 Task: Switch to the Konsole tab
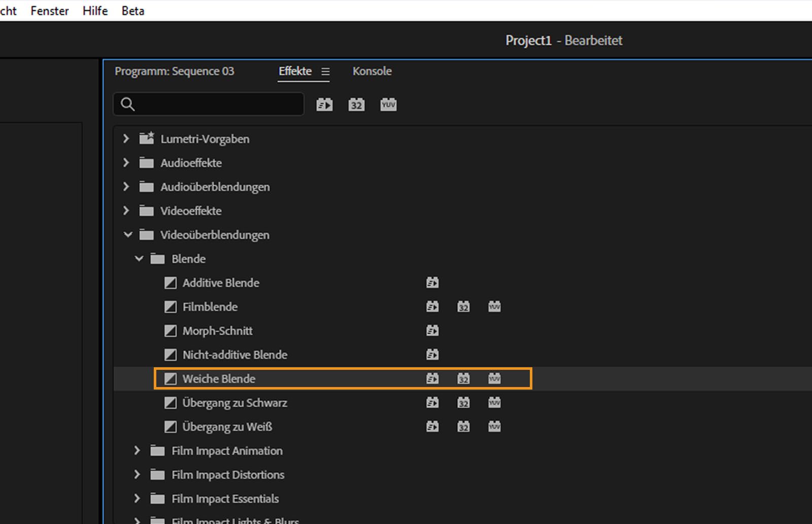[x=372, y=71]
